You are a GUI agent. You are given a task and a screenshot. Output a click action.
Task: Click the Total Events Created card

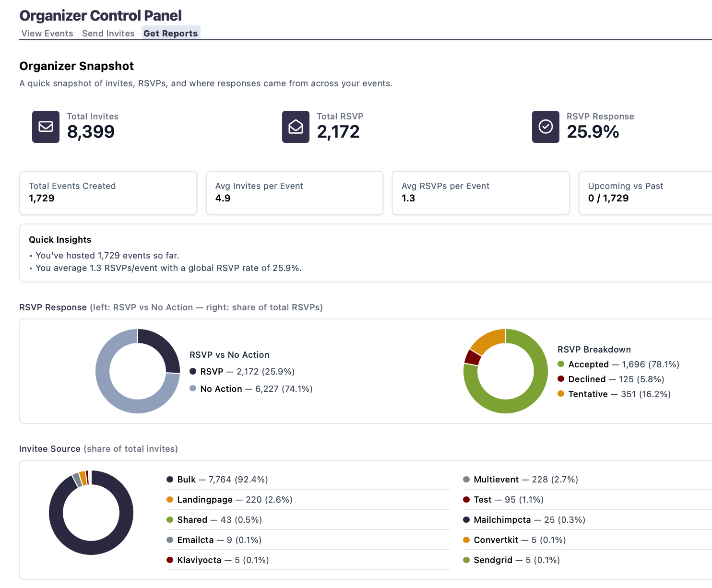click(x=108, y=193)
